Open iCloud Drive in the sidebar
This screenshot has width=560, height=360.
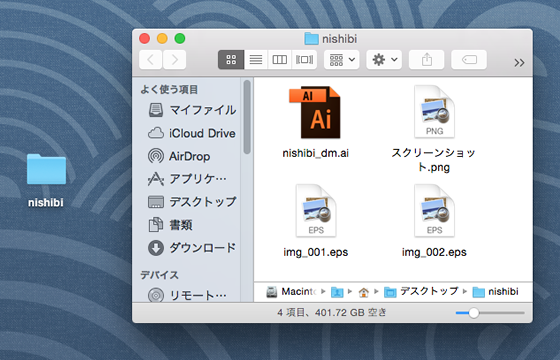pos(192,133)
